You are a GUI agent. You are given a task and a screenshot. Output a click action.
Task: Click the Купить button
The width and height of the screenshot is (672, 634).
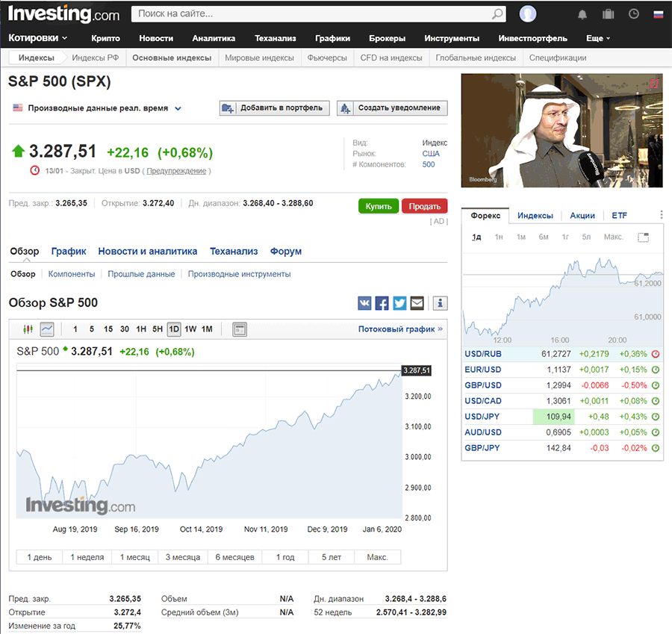pyautogui.click(x=379, y=206)
